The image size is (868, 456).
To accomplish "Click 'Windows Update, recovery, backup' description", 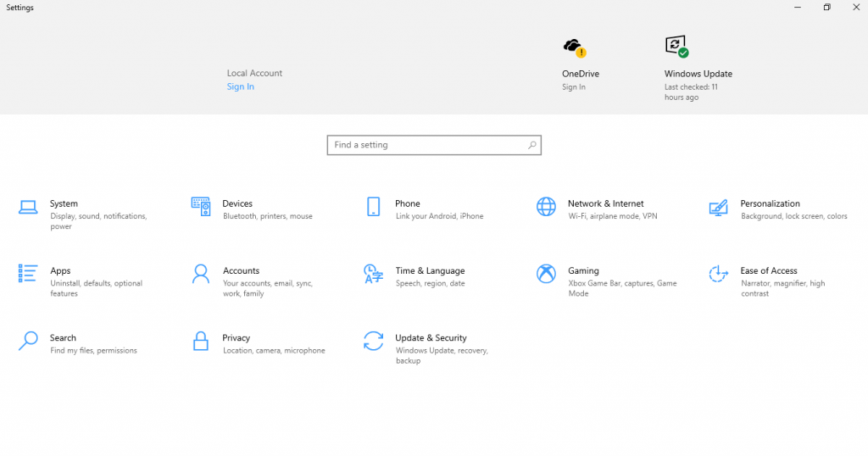I will [442, 355].
